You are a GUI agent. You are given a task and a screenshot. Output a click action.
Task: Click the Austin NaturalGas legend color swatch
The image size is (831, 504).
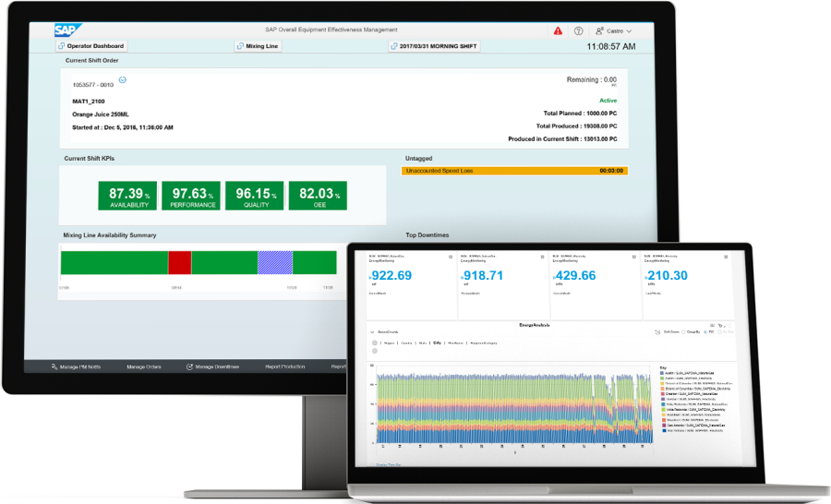(662, 373)
